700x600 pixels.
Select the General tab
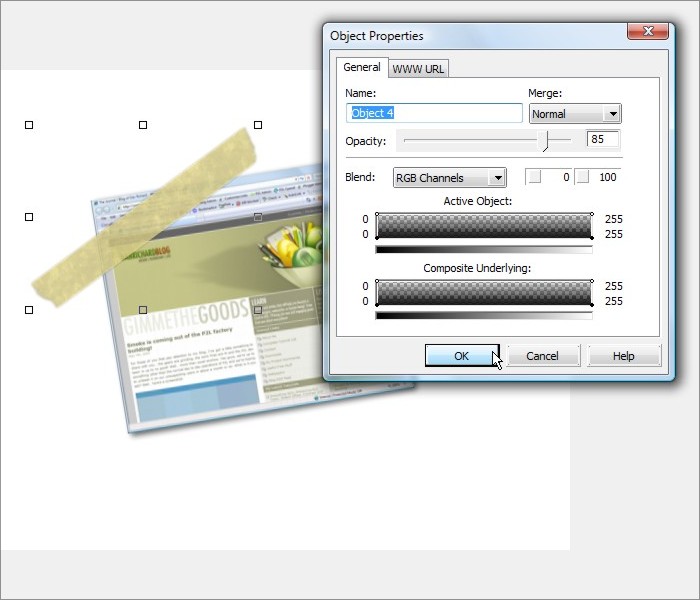362,67
